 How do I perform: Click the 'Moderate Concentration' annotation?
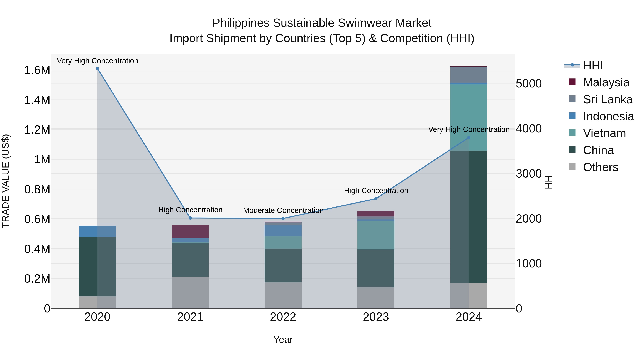tap(283, 210)
